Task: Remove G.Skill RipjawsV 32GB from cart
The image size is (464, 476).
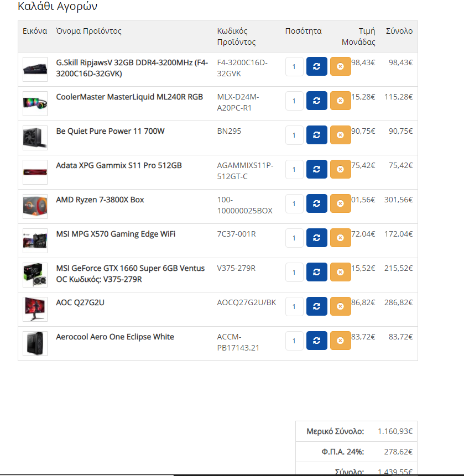Action: point(341,66)
